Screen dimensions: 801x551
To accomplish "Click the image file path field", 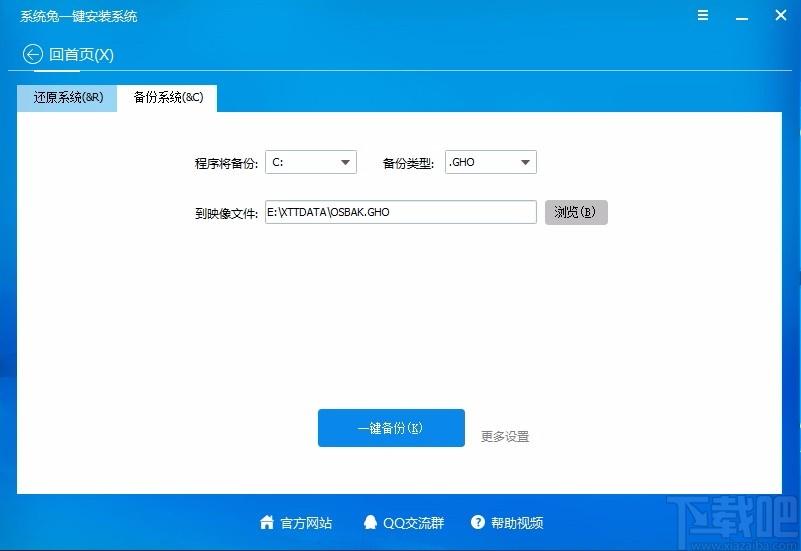I will [400, 212].
